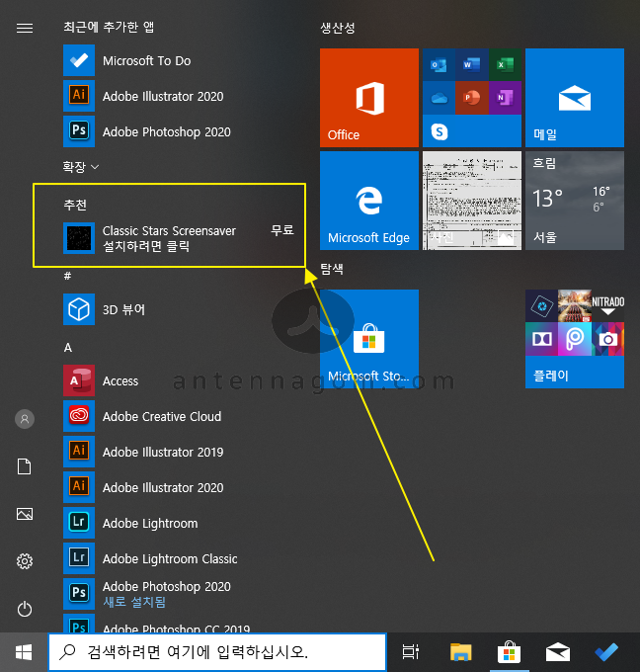The width and height of the screenshot is (640, 672).
Task: Open the 사진 photos tile
Action: [472, 201]
